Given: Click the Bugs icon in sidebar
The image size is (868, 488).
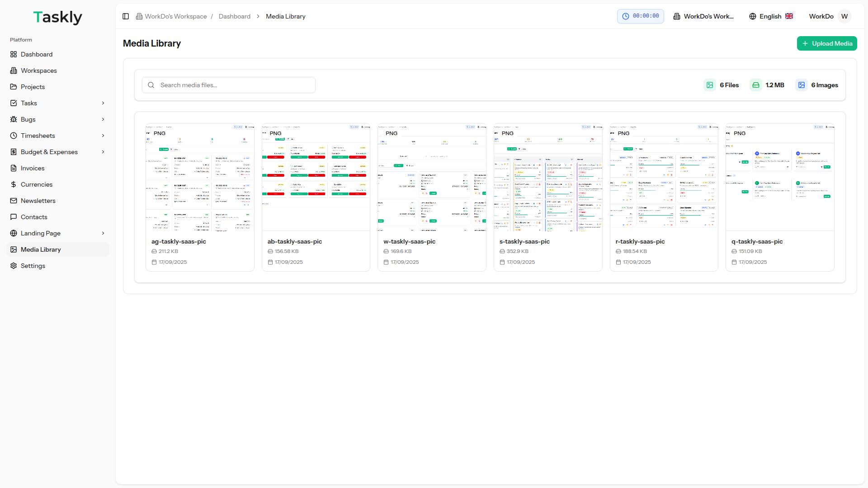Looking at the screenshot, I should [x=14, y=119].
